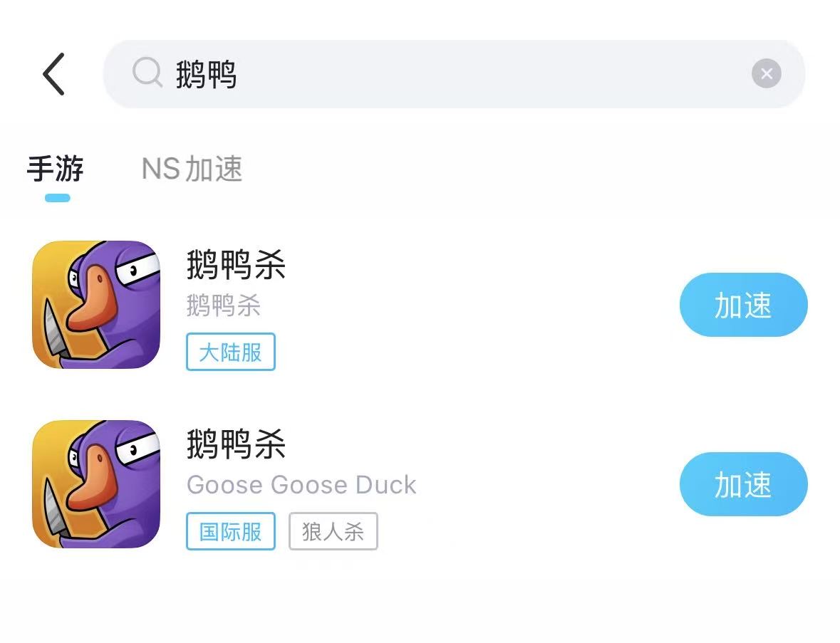Focus the search field containing 鹅鸭
Screen dimensions: 840x643
tap(454, 74)
